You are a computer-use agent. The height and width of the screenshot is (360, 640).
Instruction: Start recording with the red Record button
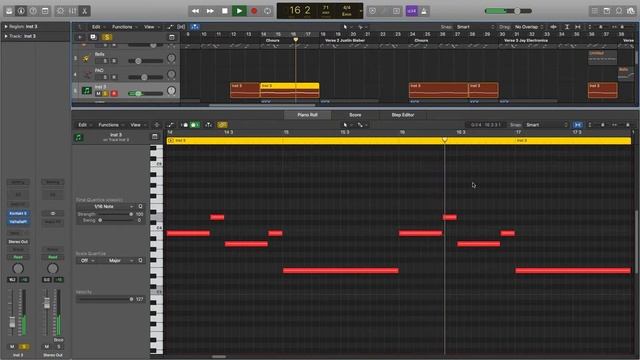(254, 11)
